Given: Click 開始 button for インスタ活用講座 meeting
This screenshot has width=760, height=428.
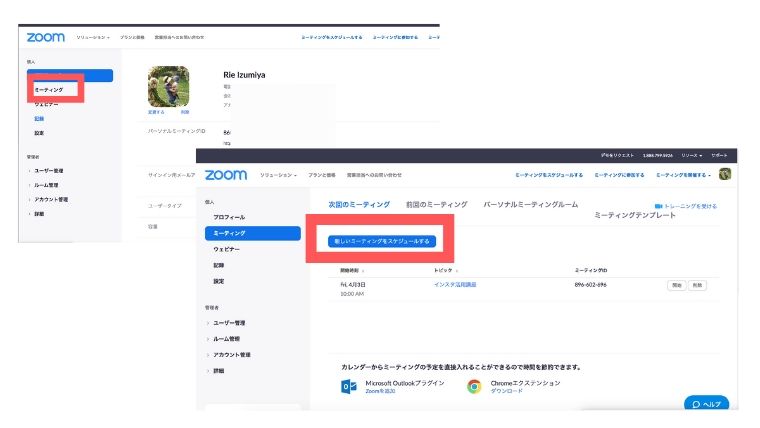Looking at the screenshot, I should 677,285.
